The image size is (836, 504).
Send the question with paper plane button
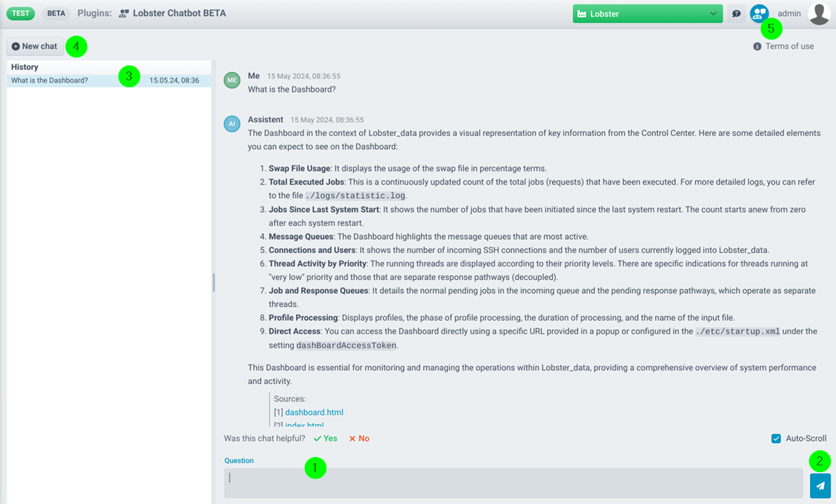tap(820, 486)
